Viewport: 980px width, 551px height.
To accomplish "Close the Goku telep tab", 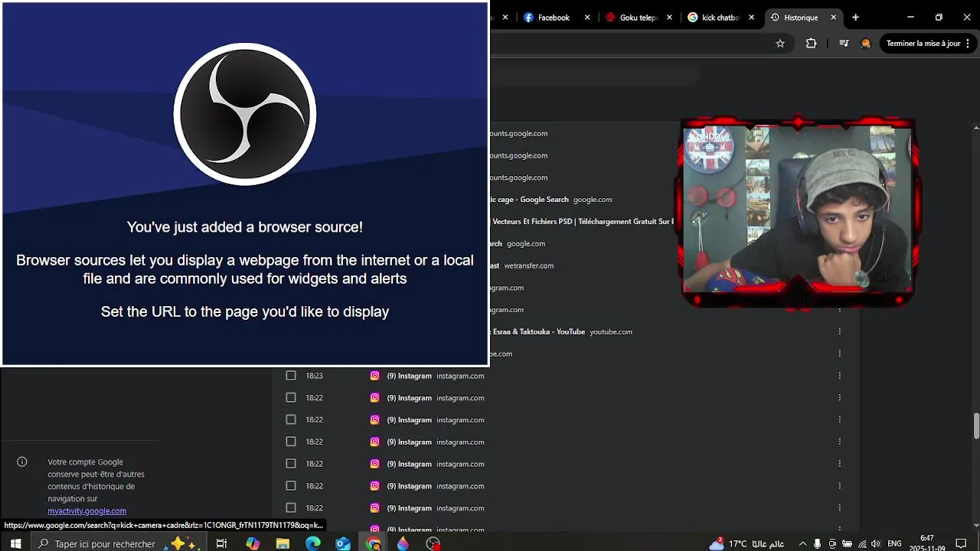I will (670, 18).
